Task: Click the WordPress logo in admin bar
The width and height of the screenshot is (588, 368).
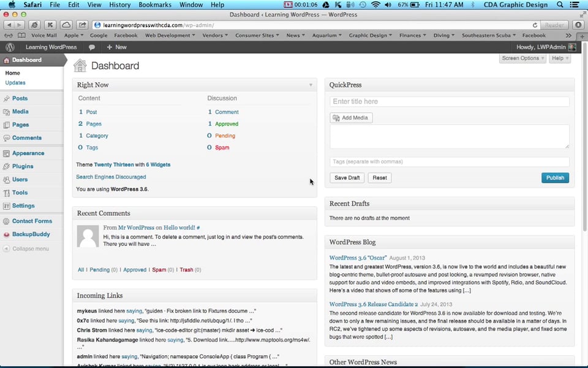Action: pyautogui.click(x=10, y=47)
